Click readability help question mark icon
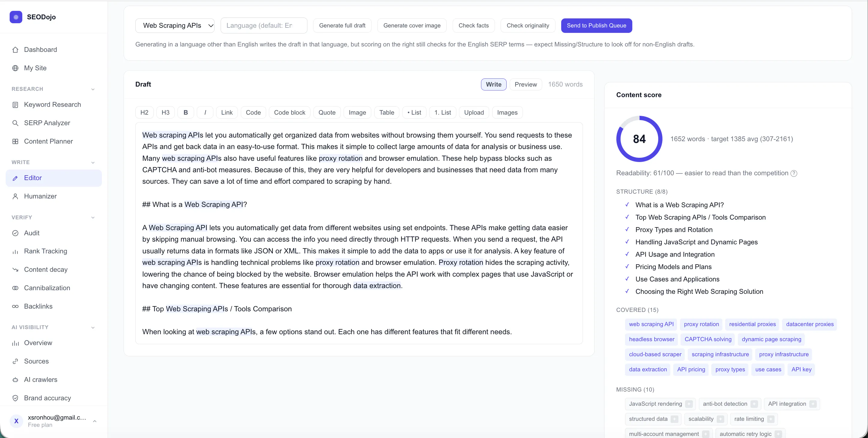Viewport: 868px width, 438px height. [x=794, y=173]
